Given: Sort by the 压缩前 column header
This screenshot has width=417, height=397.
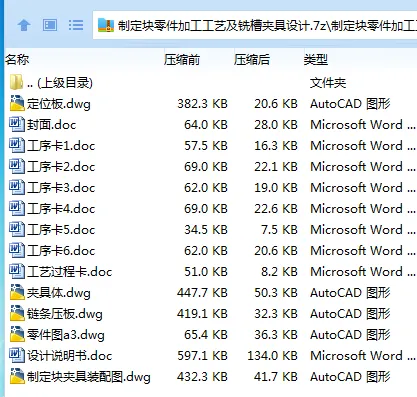Looking at the screenshot, I should [182, 60].
